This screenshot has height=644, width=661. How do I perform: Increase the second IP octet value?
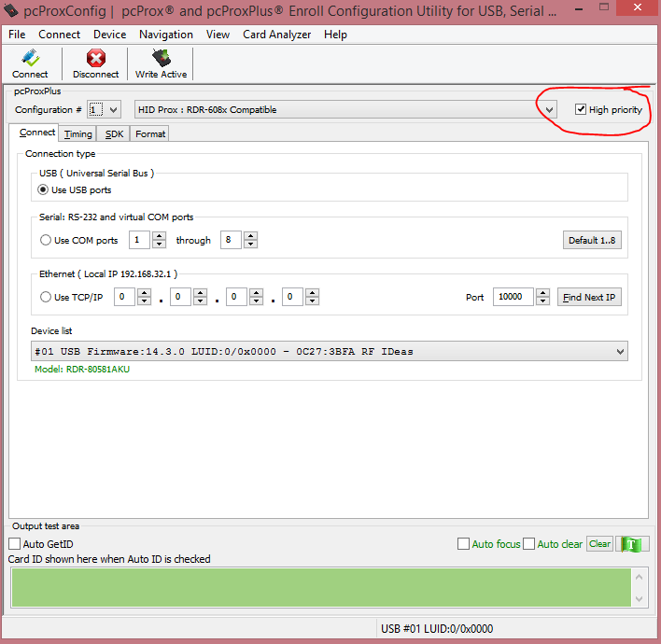(x=200, y=293)
